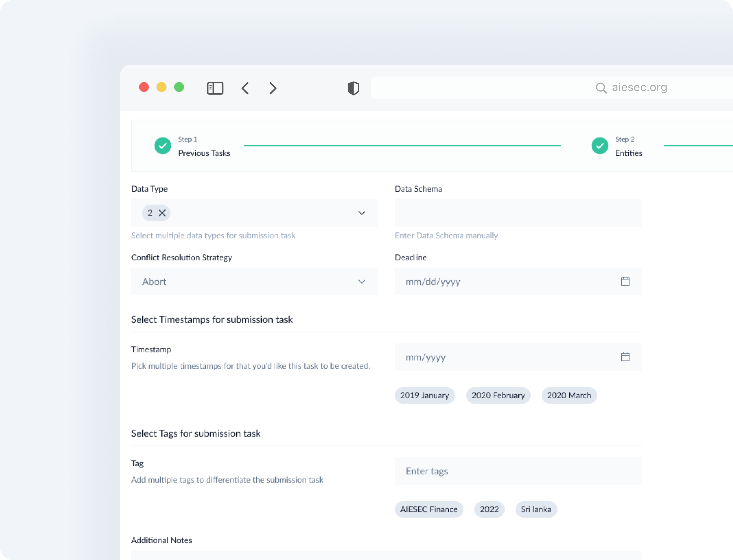Click the AIESEC Finance tag chip
The width and height of the screenshot is (733, 560).
[x=429, y=510]
